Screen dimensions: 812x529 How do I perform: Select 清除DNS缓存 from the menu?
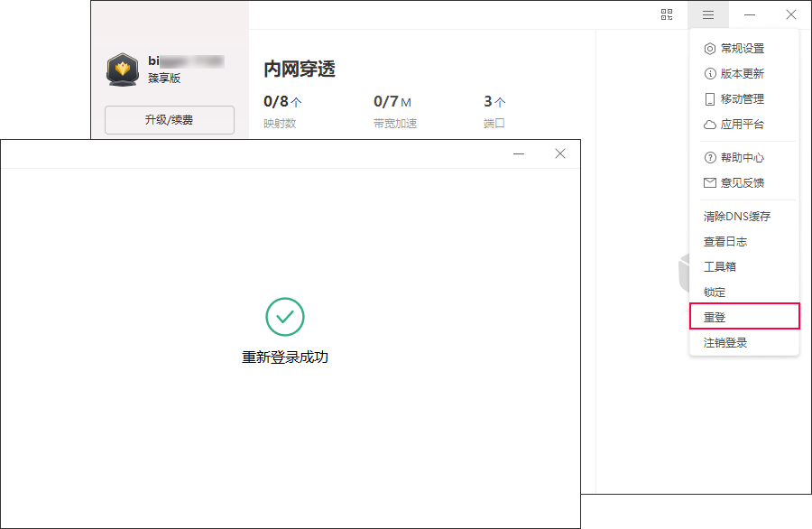pyautogui.click(x=737, y=217)
